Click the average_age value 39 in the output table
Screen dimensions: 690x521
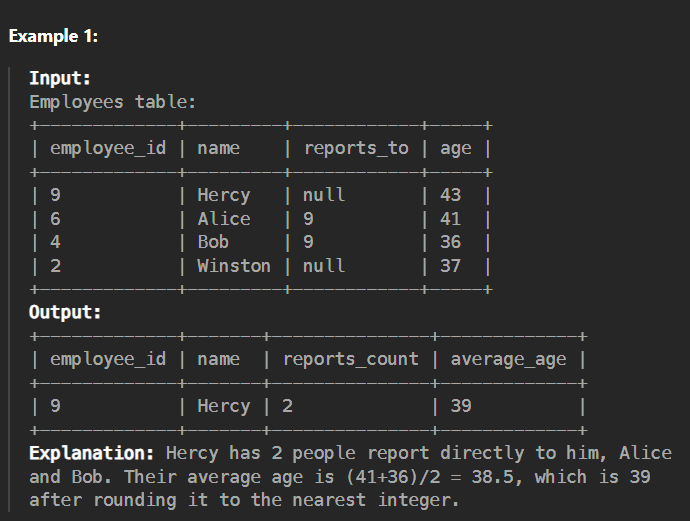pyautogui.click(x=461, y=406)
